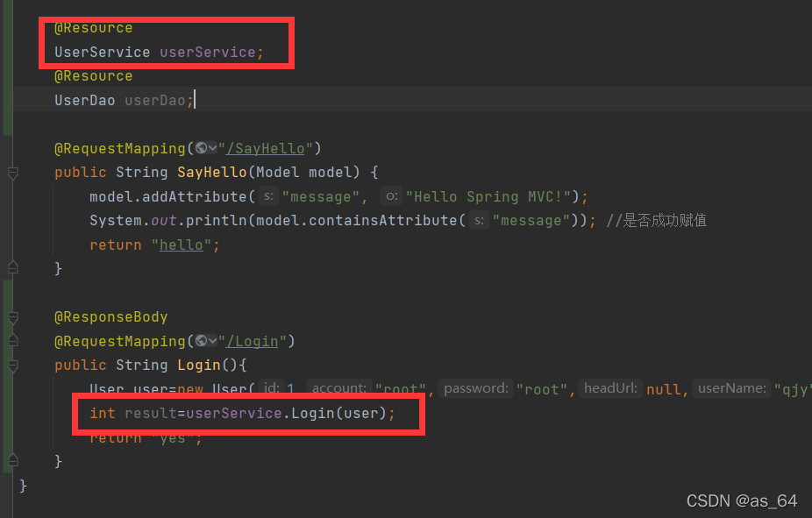Click the "o:" parameter hint
This screenshot has width=812, height=518.
pyautogui.click(x=391, y=196)
